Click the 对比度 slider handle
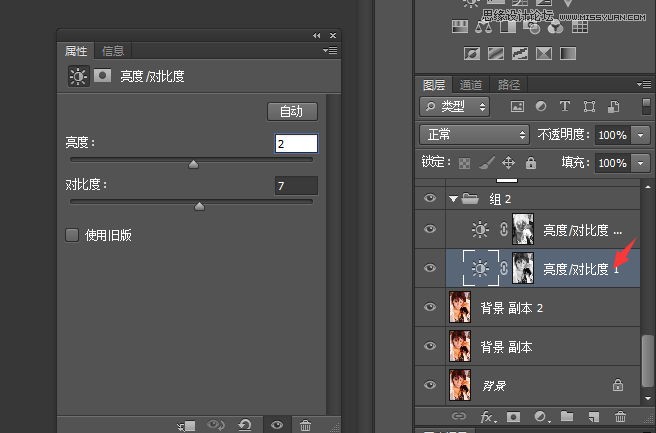Image resolution: width=656 pixels, height=433 pixels. click(200, 206)
